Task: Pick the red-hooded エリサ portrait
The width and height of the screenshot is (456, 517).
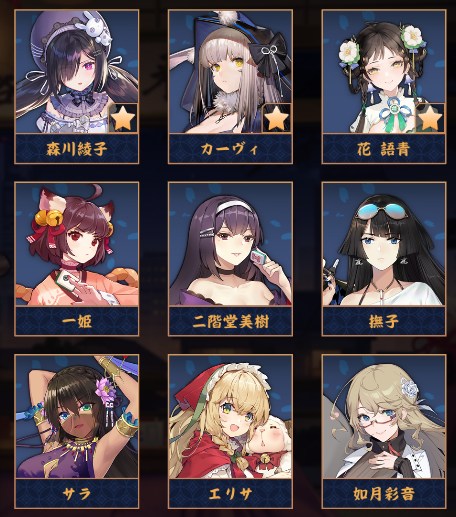Action: point(230,416)
